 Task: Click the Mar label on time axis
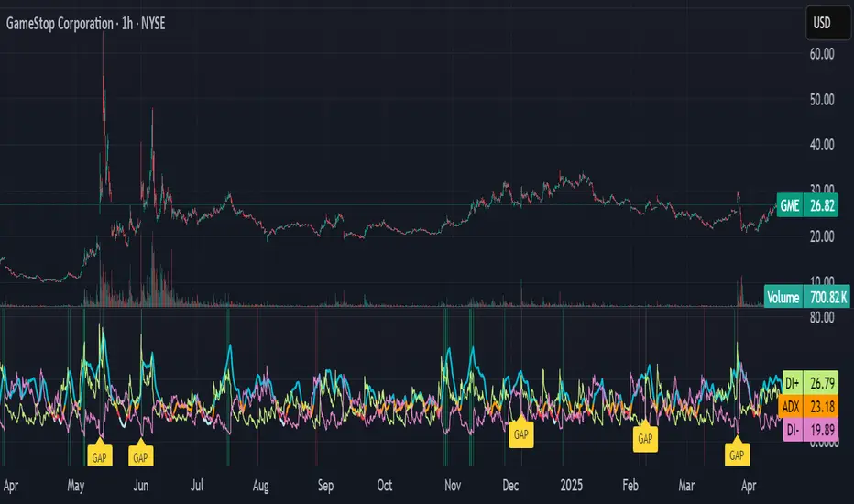point(686,485)
